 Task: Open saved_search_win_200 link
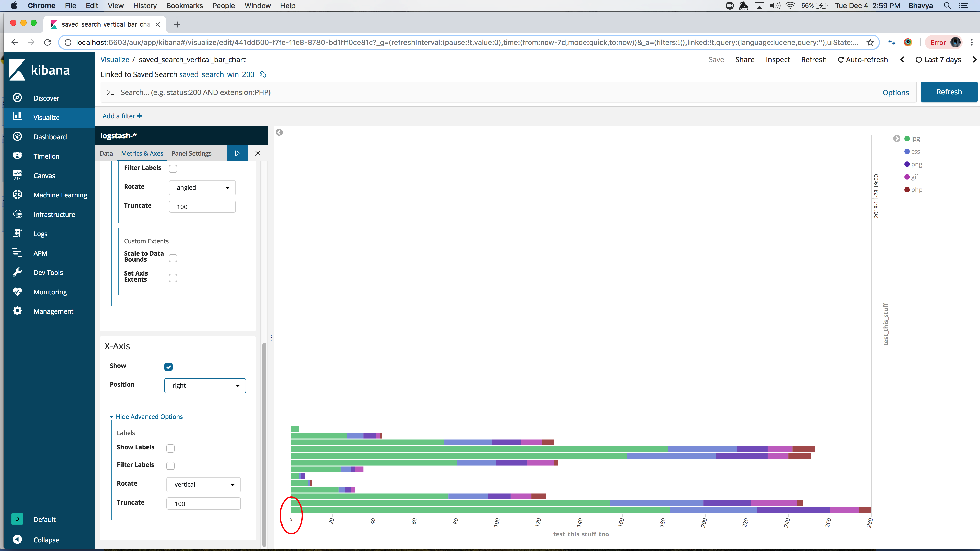pos(216,74)
